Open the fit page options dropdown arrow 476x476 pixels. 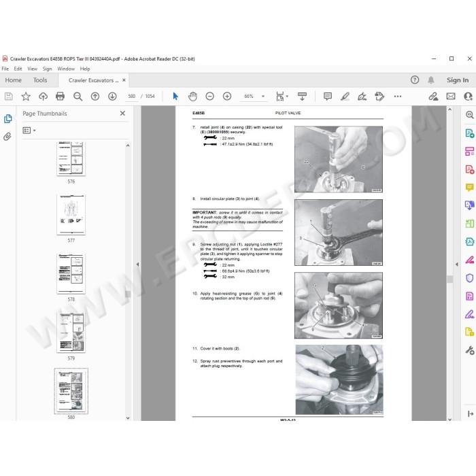pos(287,97)
